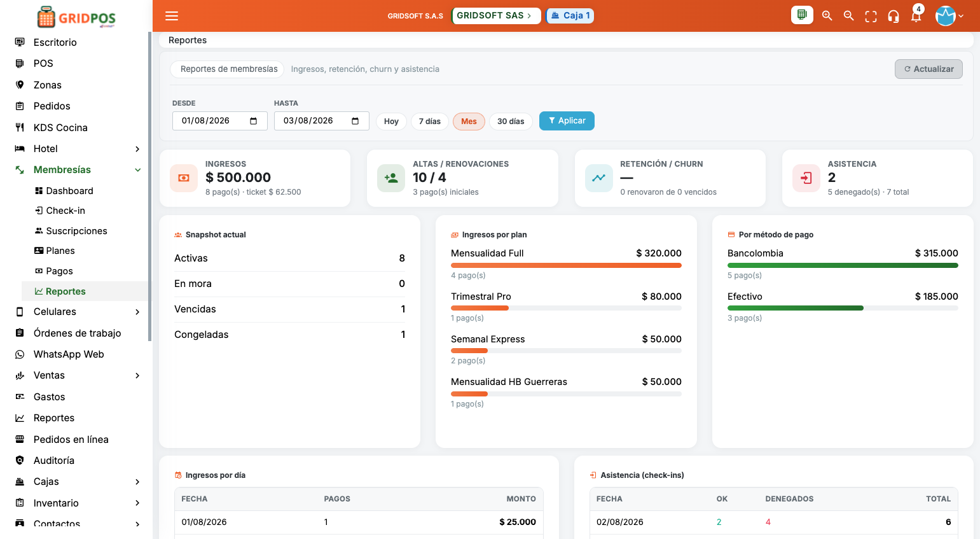Select the 7 días quick range
This screenshot has width=980, height=539.
(430, 121)
